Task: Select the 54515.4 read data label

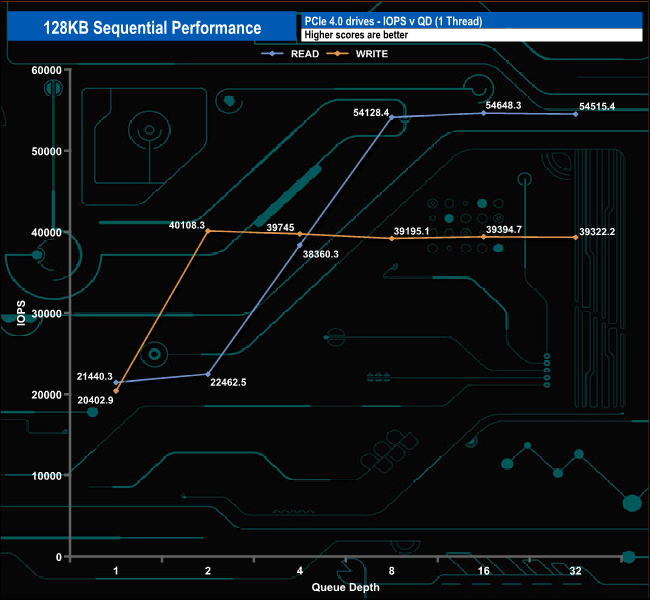Action: pyautogui.click(x=597, y=107)
